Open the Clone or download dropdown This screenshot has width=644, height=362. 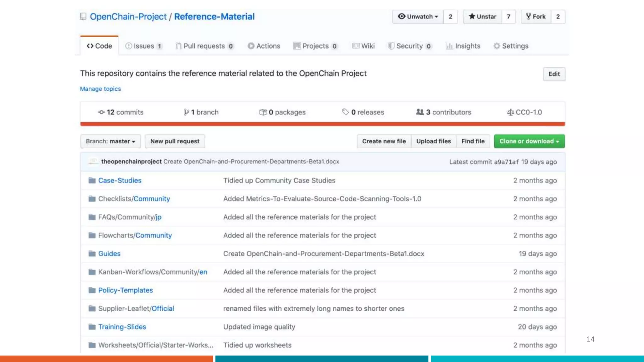[529, 141]
